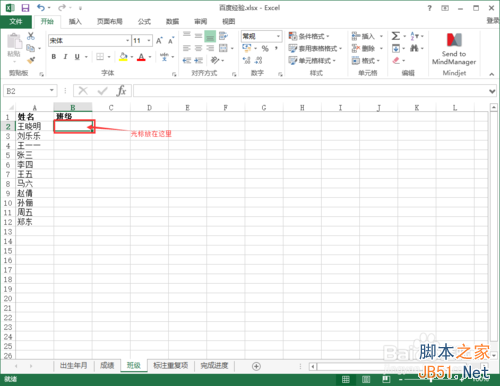Open Find and Select binoculars
Image resolution: width=500 pixels, height=386 pixels.
(414, 48)
